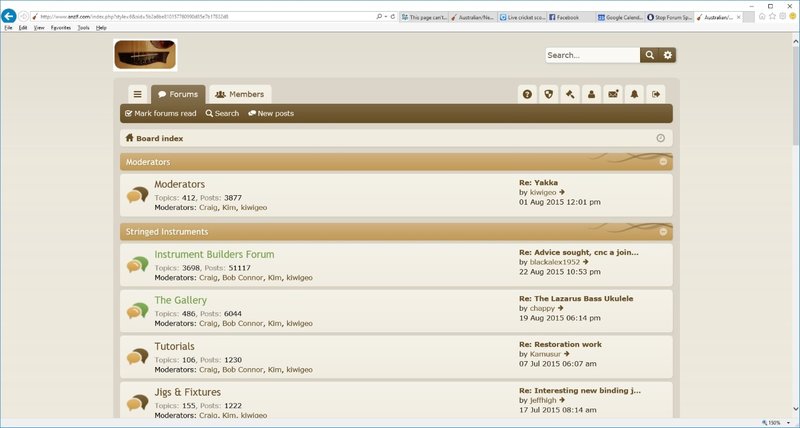800x428 pixels.
Task: Open 'Re: Restoration work' post
Action: click(x=560, y=344)
